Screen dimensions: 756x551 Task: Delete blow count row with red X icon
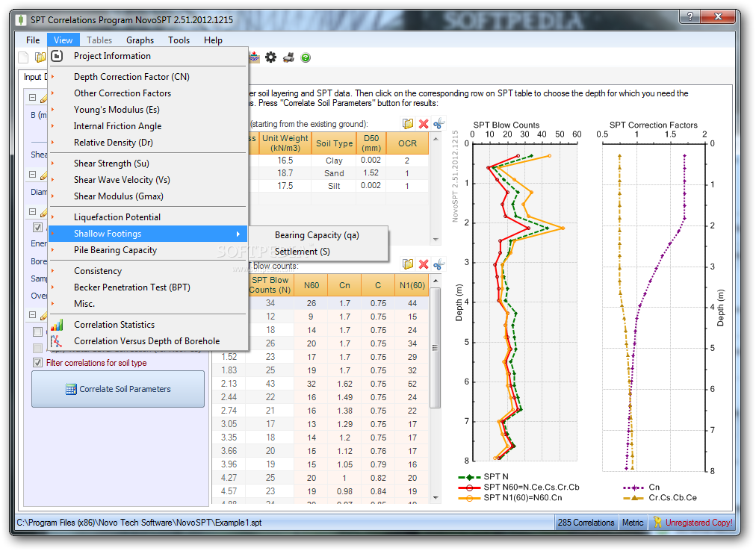coord(424,264)
